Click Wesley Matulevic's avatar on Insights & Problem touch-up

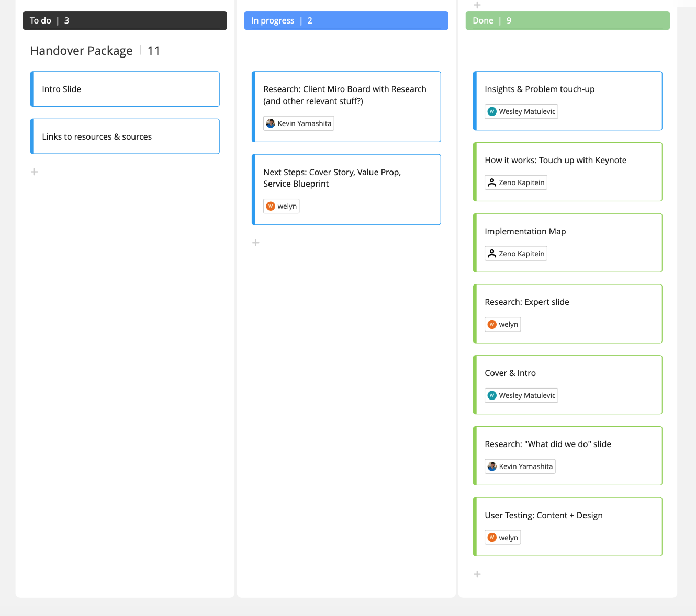(x=492, y=111)
